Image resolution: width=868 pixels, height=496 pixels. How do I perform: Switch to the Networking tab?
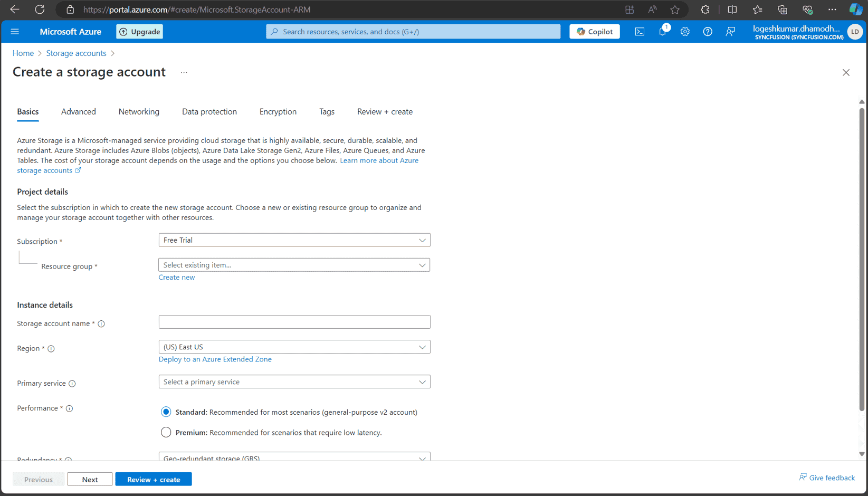(139, 111)
